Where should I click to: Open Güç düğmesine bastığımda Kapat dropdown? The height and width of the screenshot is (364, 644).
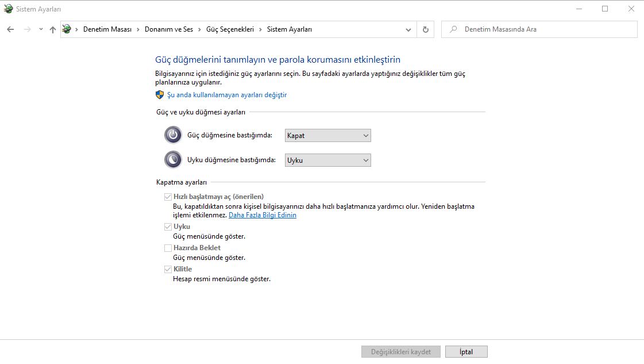click(328, 135)
